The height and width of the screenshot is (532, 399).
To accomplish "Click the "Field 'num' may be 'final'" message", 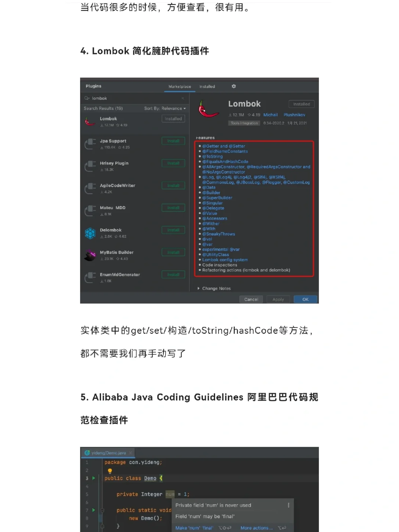I will [x=205, y=516].
